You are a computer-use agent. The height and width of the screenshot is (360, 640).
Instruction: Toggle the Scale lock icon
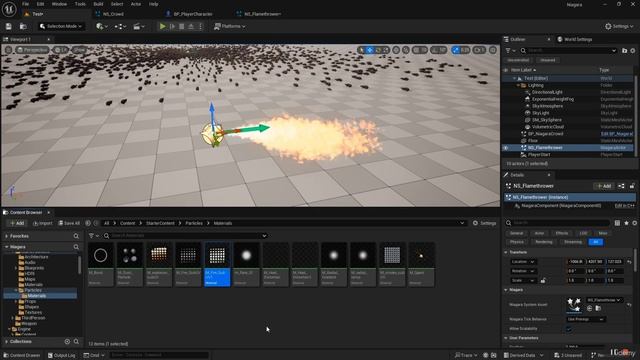point(543,280)
